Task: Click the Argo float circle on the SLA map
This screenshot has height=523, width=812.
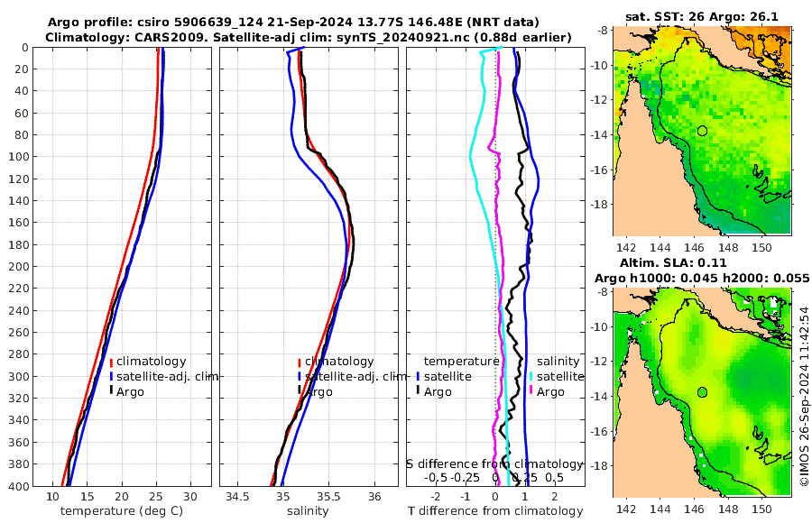Action: pos(702,392)
